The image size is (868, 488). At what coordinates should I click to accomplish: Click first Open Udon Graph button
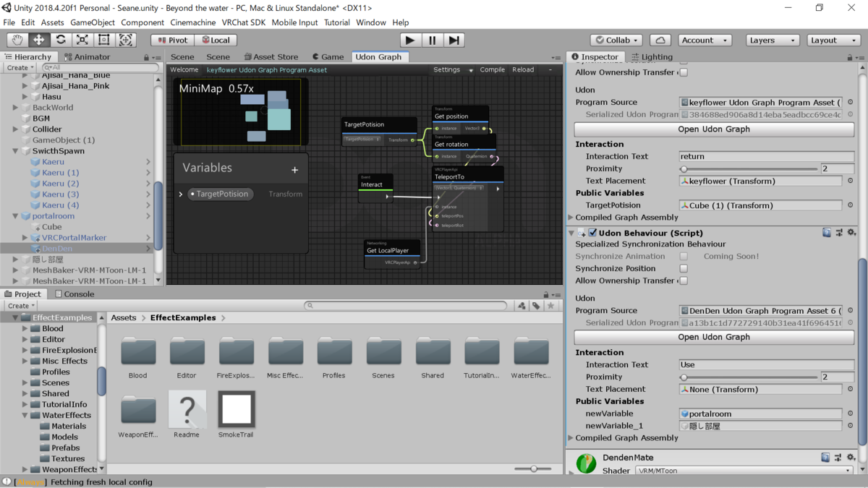coord(714,129)
